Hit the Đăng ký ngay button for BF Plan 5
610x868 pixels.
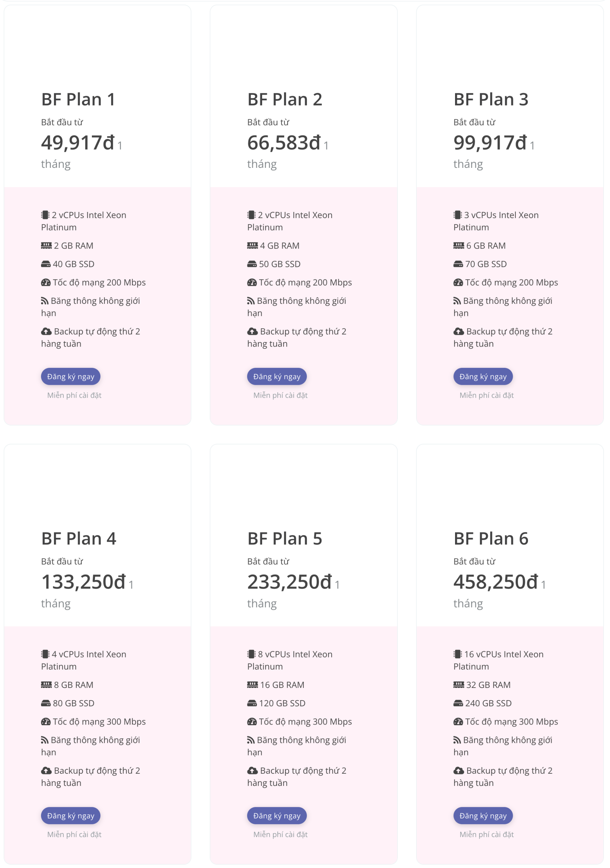coord(277,816)
